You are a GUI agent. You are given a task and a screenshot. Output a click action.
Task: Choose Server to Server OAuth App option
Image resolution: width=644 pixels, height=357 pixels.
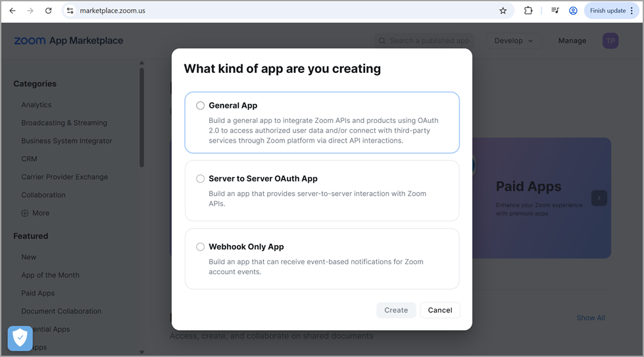201,179
